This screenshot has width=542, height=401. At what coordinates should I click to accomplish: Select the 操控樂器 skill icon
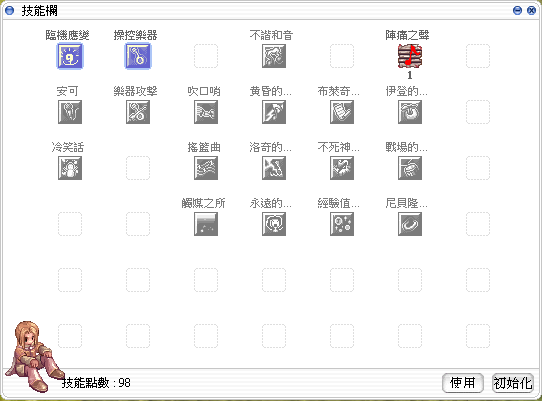(x=138, y=56)
